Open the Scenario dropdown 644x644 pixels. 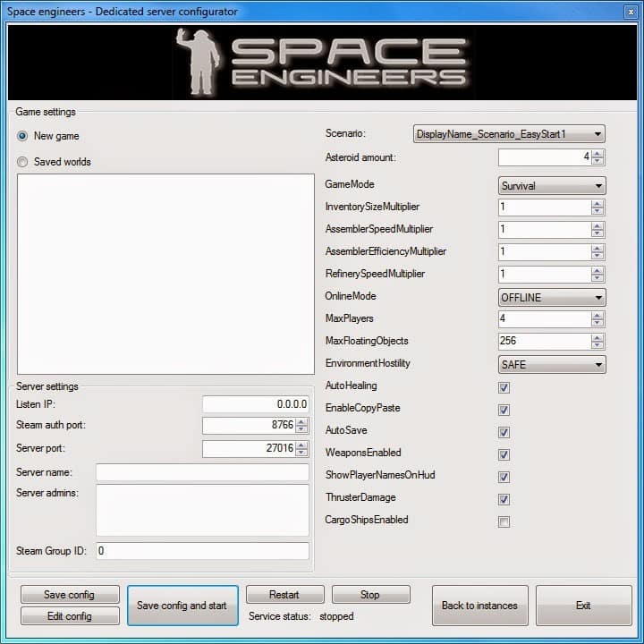[509, 134]
